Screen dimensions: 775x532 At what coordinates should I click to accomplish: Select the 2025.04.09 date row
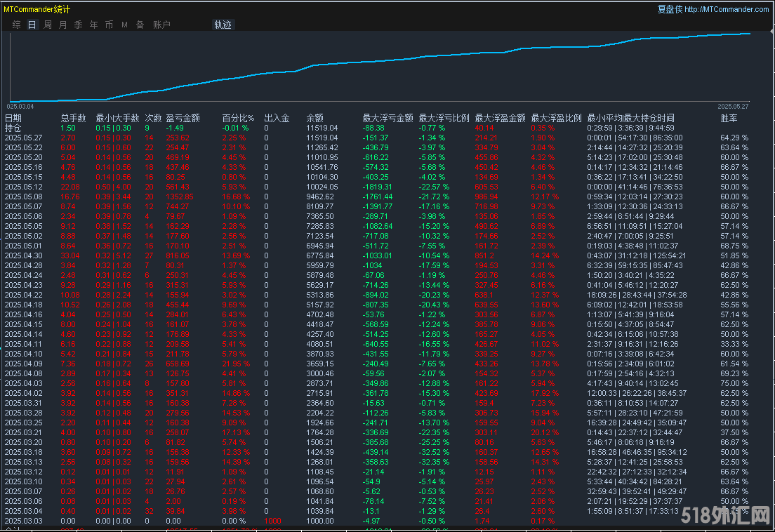tap(24, 364)
